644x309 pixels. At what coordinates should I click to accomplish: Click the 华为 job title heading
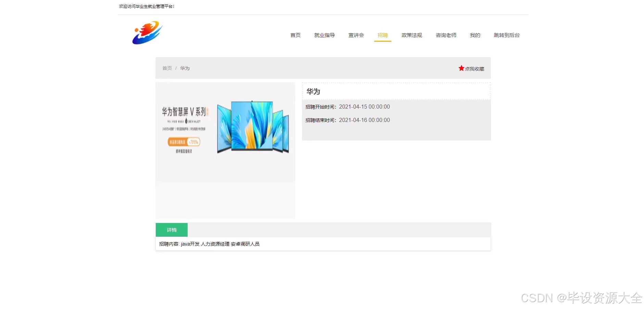[x=313, y=91]
